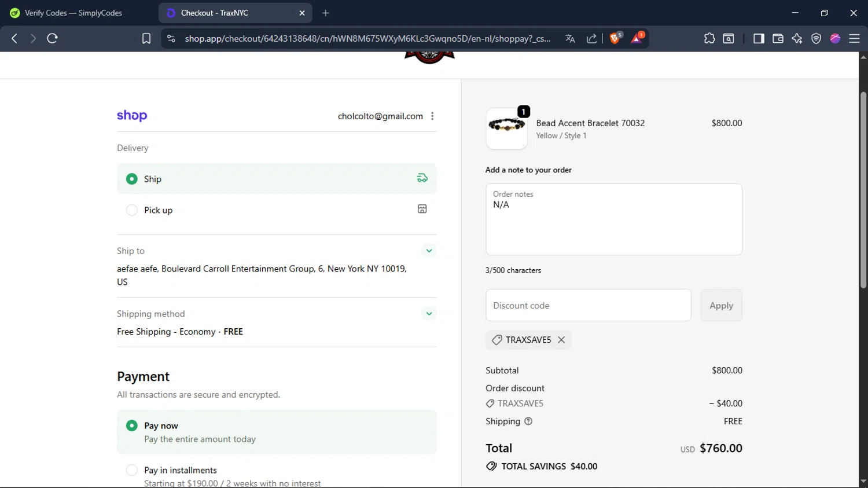Click the page vertical scrollbar thumb

tap(863, 190)
